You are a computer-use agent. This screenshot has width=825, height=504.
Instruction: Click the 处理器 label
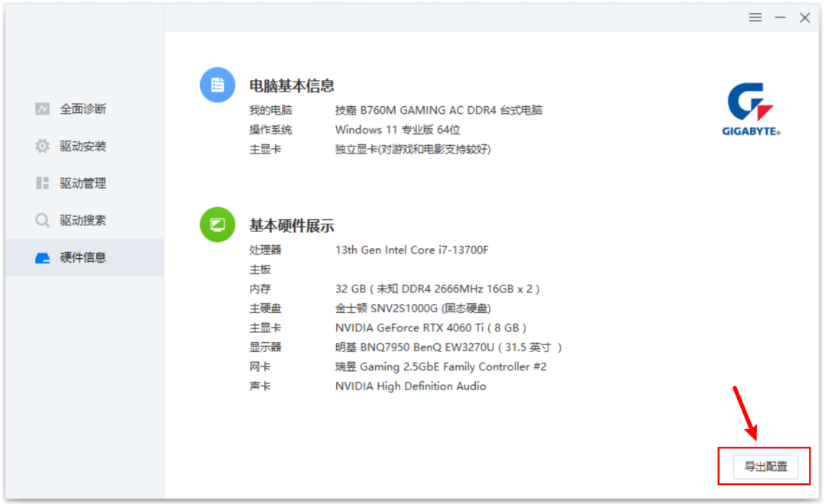click(265, 250)
